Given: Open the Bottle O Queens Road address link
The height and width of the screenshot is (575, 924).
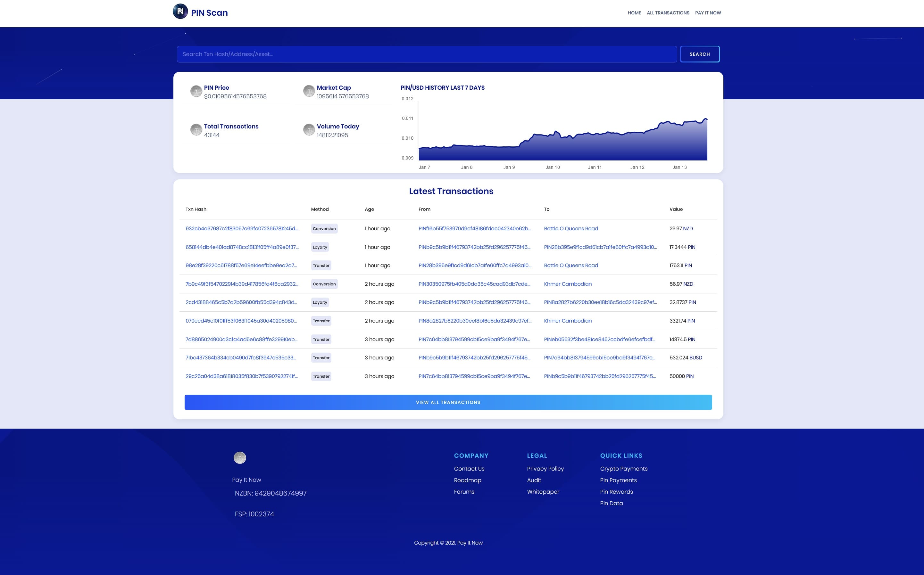Looking at the screenshot, I should [570, 228].
